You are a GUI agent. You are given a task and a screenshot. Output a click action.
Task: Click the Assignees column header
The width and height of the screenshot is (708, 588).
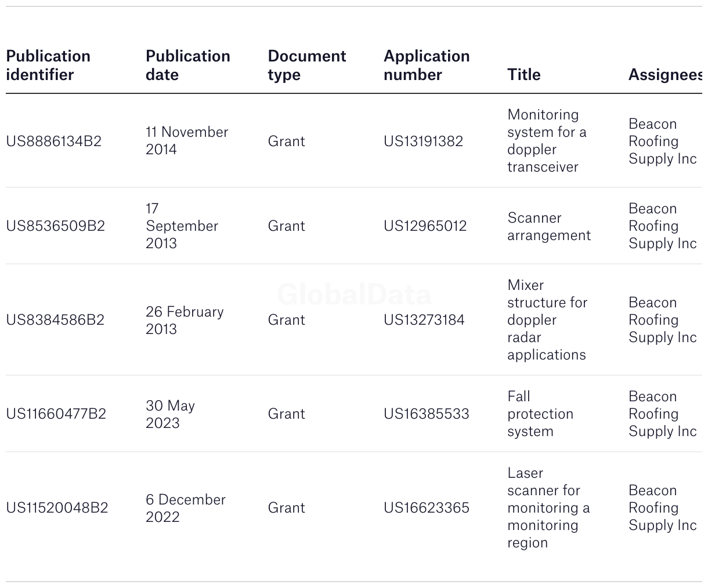[664, 74]
